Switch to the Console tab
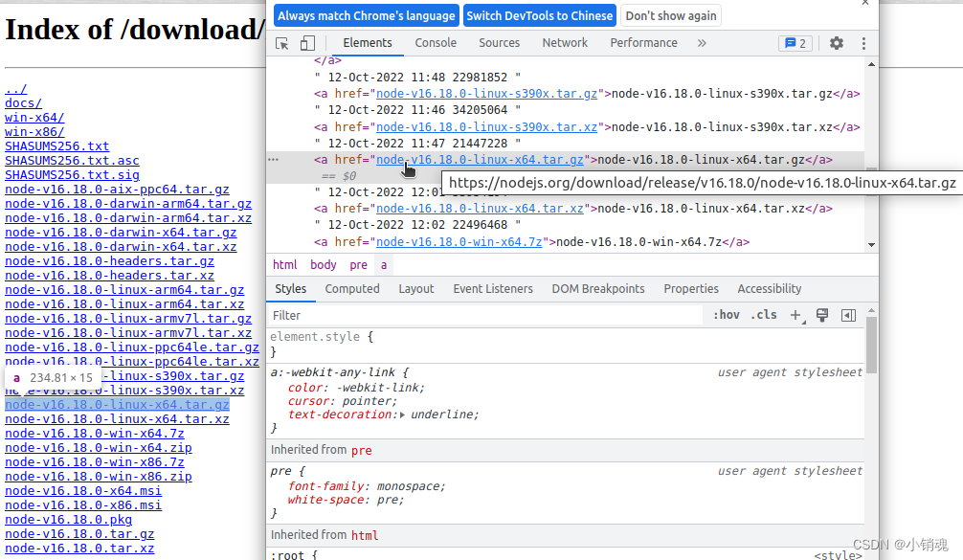The width and height of the screenshot is (963, 560). point(436,43)
